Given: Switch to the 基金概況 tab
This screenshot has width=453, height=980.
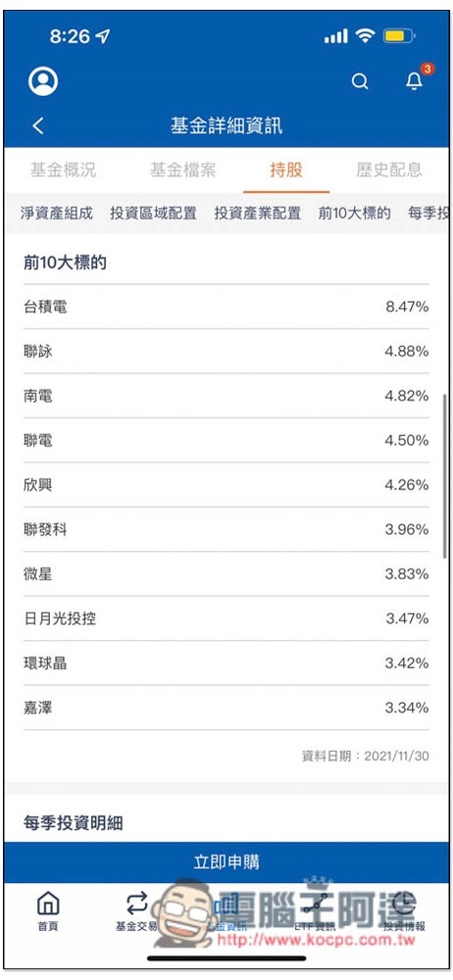Looking at the screenshot, I should click(x=63, y=170).
